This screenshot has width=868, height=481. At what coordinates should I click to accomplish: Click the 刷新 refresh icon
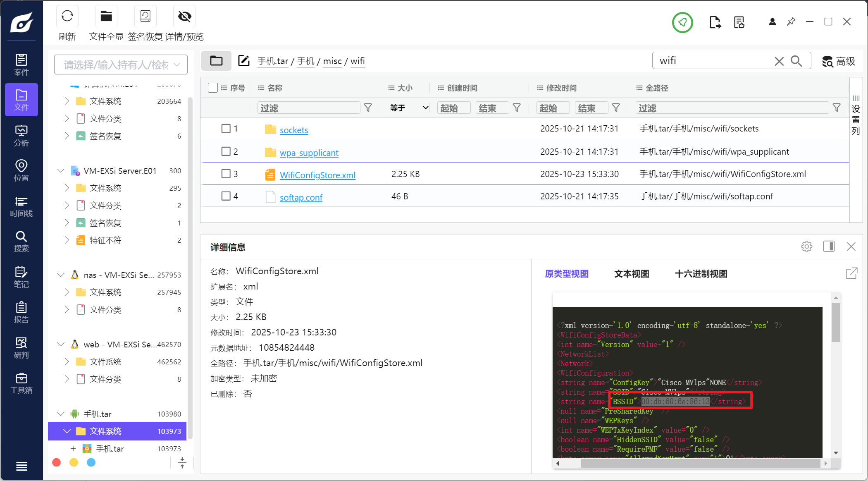tap(67, 17)
